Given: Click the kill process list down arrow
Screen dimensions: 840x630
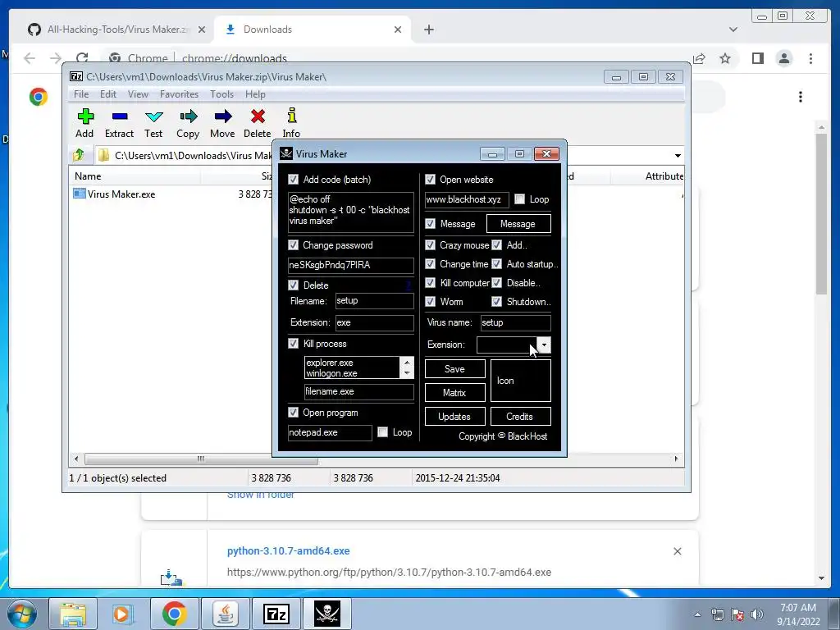Looking at the screenshot, I should (x=407, y=373).
